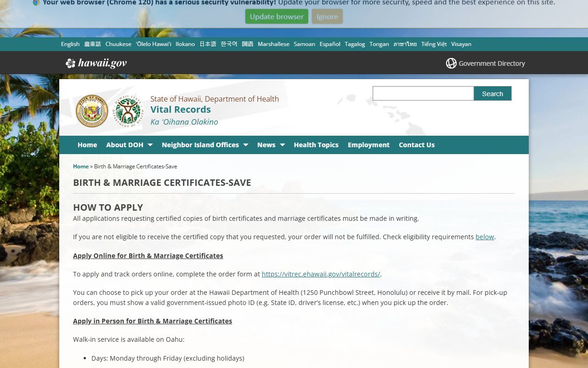Click the 'Days: Monday through Friday' bullet
588x368 pixels.
168,358
